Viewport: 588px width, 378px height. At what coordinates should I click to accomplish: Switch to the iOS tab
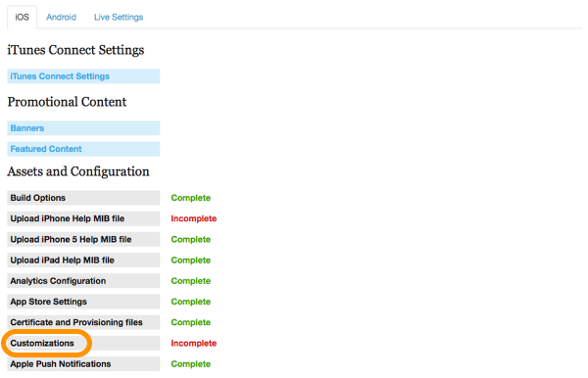[x=22, y=17]
